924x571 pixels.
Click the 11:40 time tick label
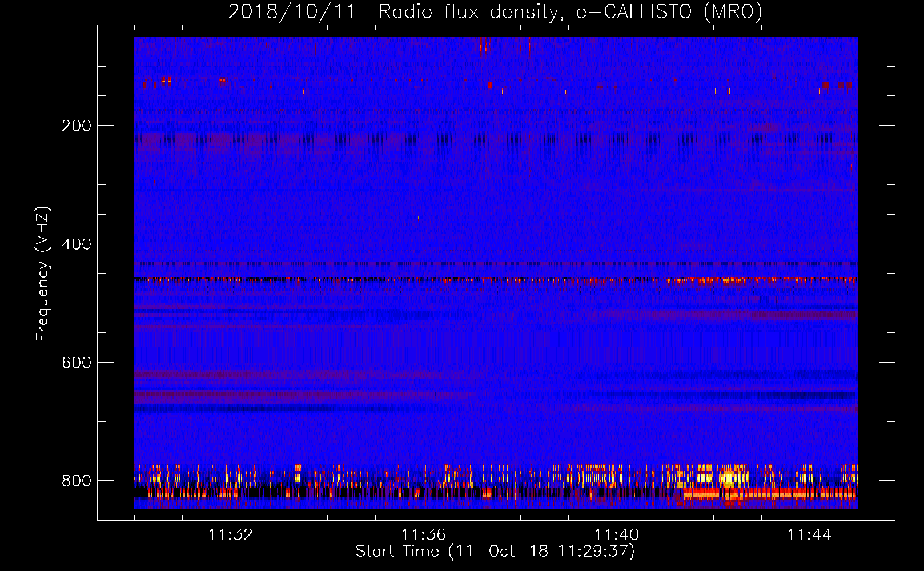point(617,535)
